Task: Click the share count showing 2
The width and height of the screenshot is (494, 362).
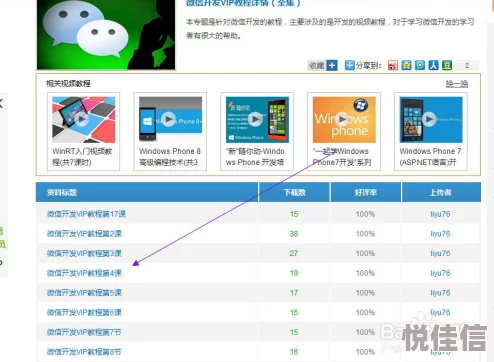Action: 467,65
